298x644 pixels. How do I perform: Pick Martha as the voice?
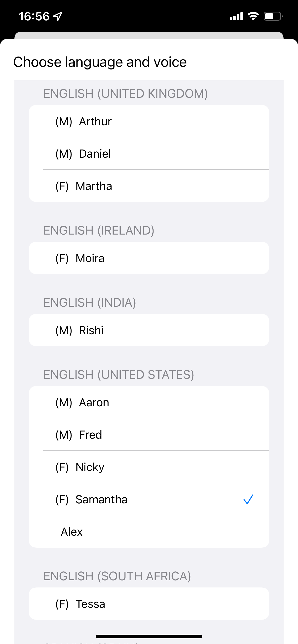point(149,186)
